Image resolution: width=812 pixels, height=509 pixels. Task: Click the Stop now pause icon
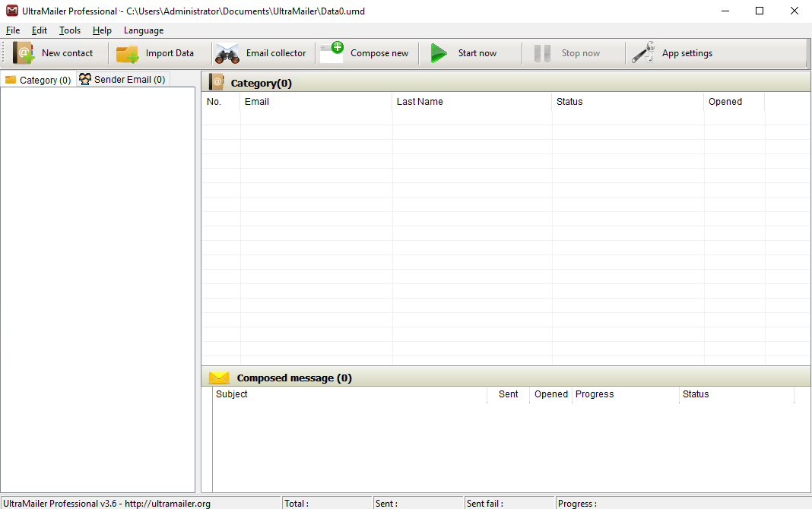(542, 53)
